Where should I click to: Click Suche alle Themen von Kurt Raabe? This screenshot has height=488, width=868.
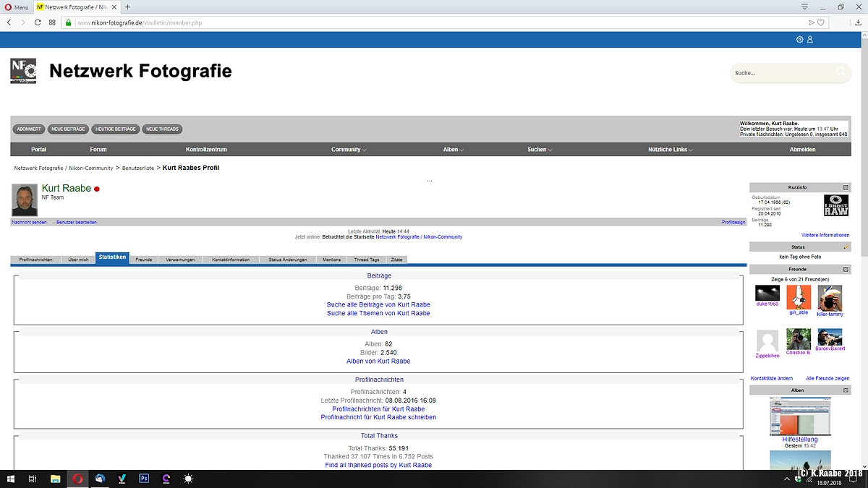(378, 313)
